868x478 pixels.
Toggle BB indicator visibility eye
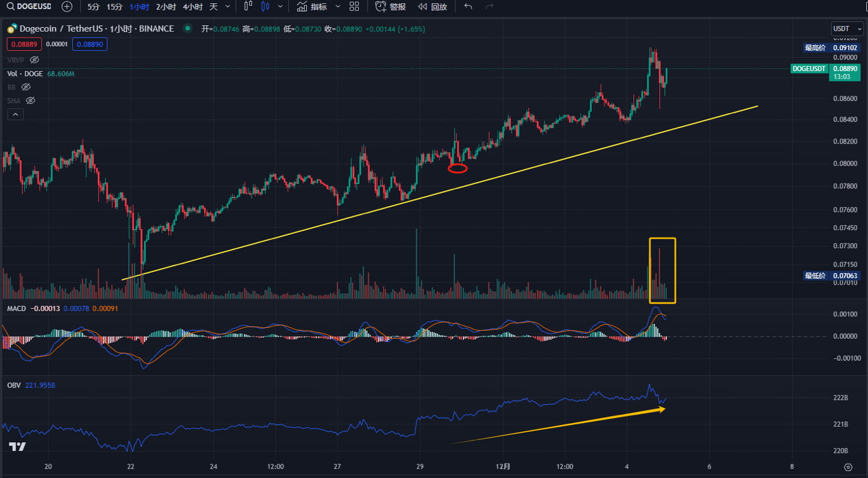pos(25,87)
